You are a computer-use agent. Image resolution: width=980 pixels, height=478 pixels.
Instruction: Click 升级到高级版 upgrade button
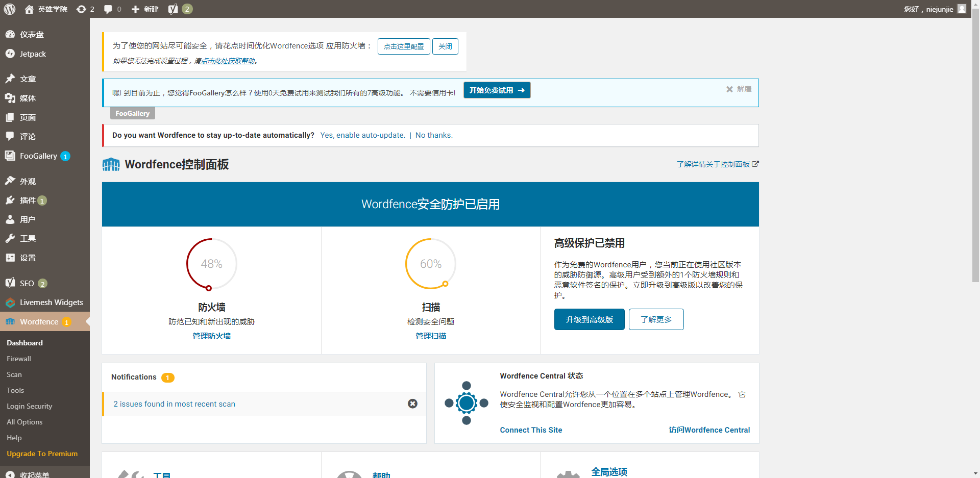tap(589, 319)
